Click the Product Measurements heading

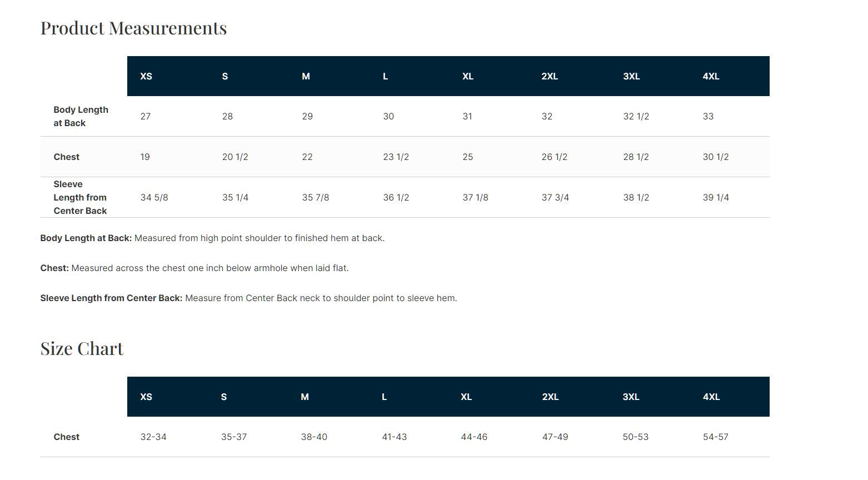[x=133, y=28]
